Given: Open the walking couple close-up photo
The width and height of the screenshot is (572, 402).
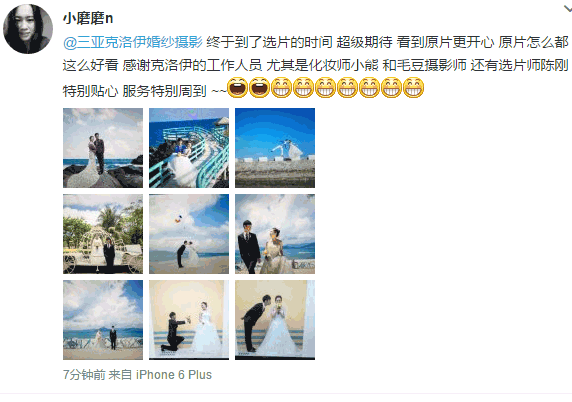Looking at the screenshot, I should 275,234.
